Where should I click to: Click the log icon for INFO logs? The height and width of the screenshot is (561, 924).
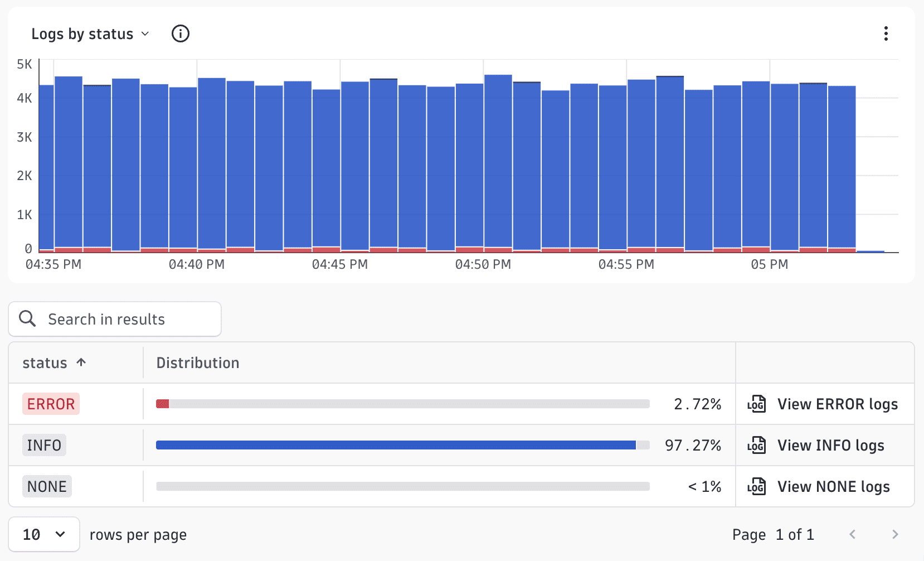pyautogui.click(x=756, y=445)
